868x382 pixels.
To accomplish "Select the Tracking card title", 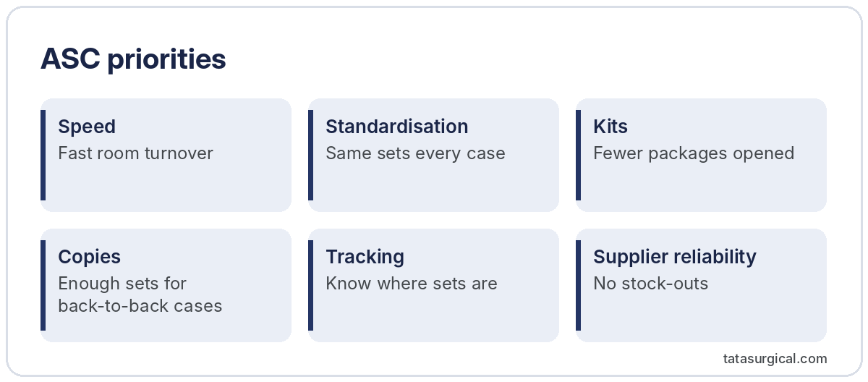I will tap(365, 256).
